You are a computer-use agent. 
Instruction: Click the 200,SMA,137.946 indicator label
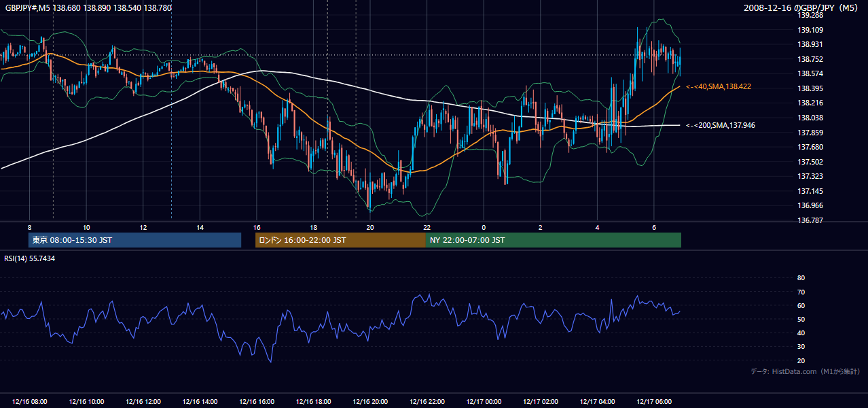(721, 125)
